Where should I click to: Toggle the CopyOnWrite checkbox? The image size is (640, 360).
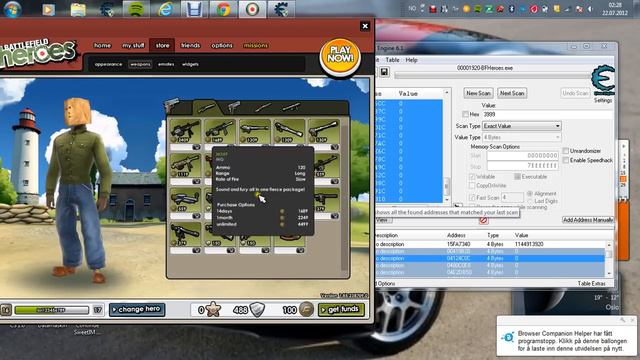click(472, 186)
